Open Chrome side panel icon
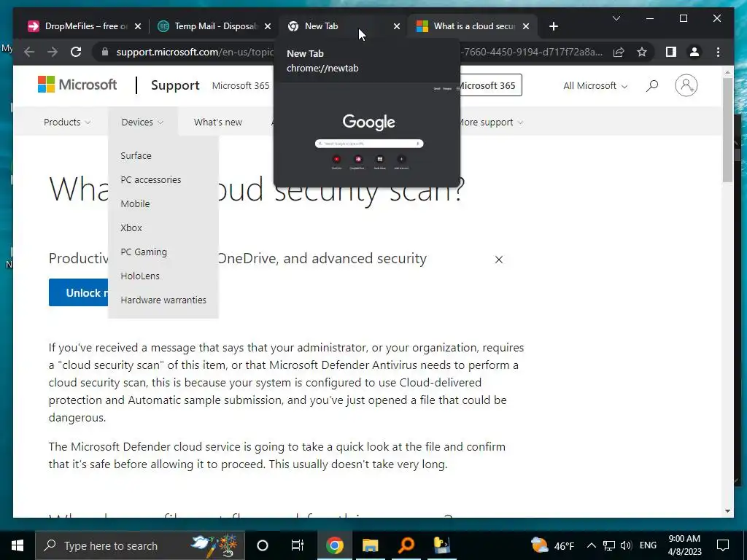The image size is (747, 560). [671, 52]
